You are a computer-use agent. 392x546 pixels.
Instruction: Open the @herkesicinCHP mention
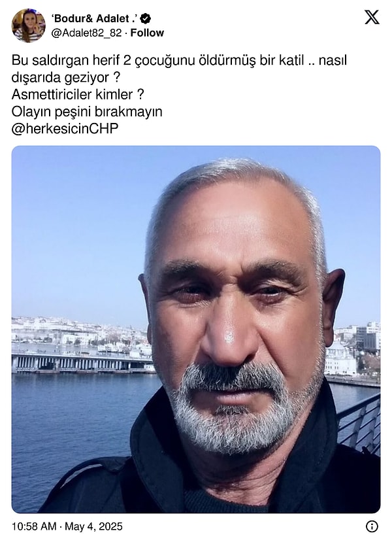pos(65,129)
